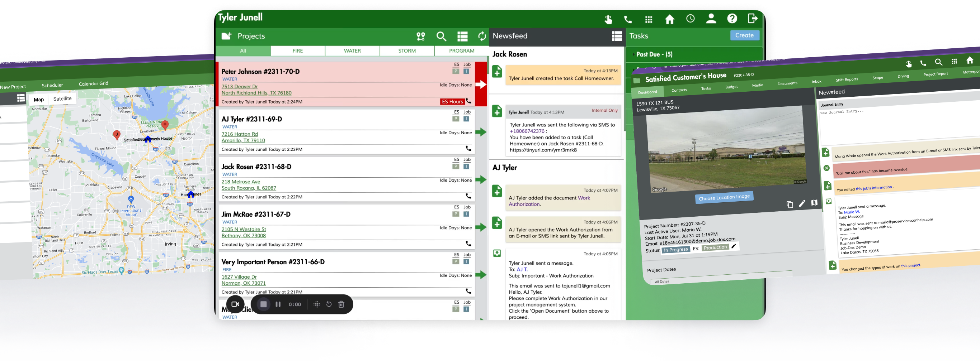
Task: Expand AJ Tyler project green arrow
Action: click(481, 132)
